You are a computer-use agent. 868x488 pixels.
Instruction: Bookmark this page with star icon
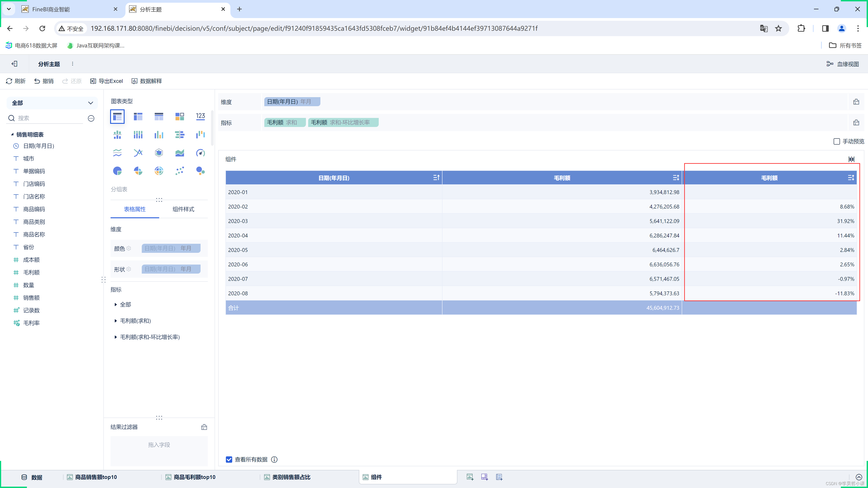click(x=778, y=28)
